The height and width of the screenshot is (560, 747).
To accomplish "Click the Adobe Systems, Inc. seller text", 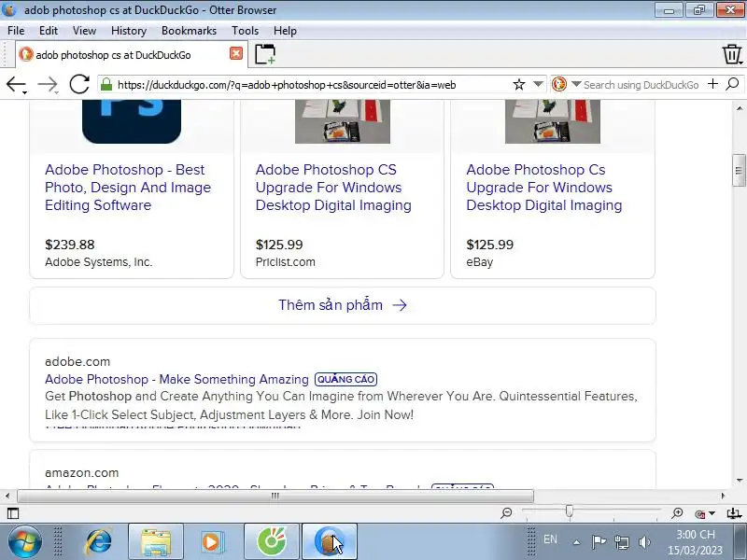I will coord(99,262).
